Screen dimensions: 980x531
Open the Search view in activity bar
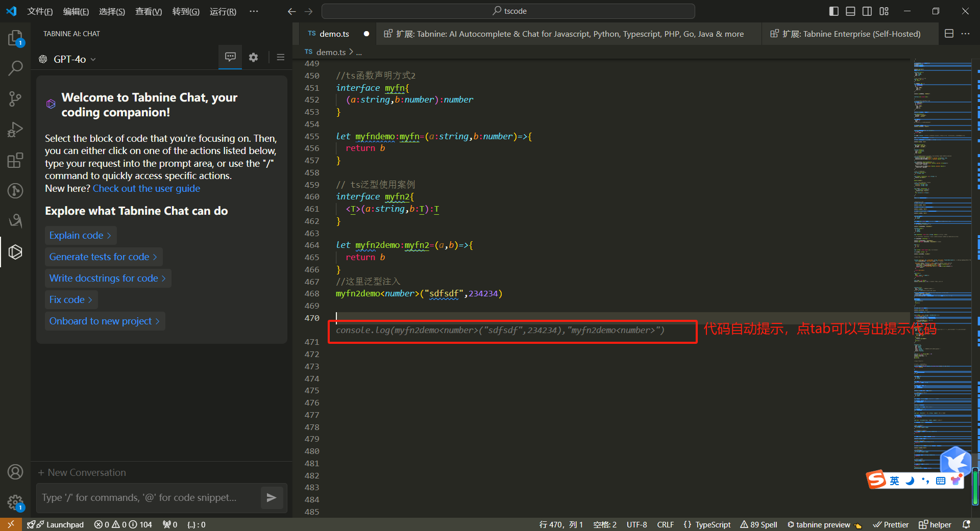tap(15, 68)
